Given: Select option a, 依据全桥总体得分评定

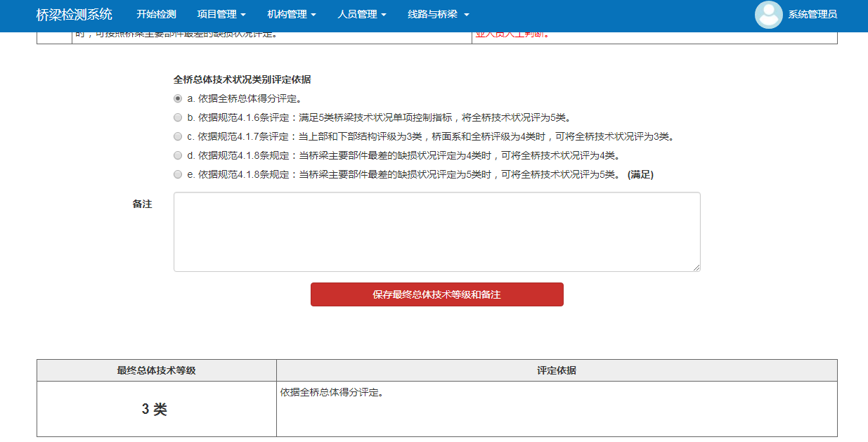Looking at the screenshot, I should 178,98.
